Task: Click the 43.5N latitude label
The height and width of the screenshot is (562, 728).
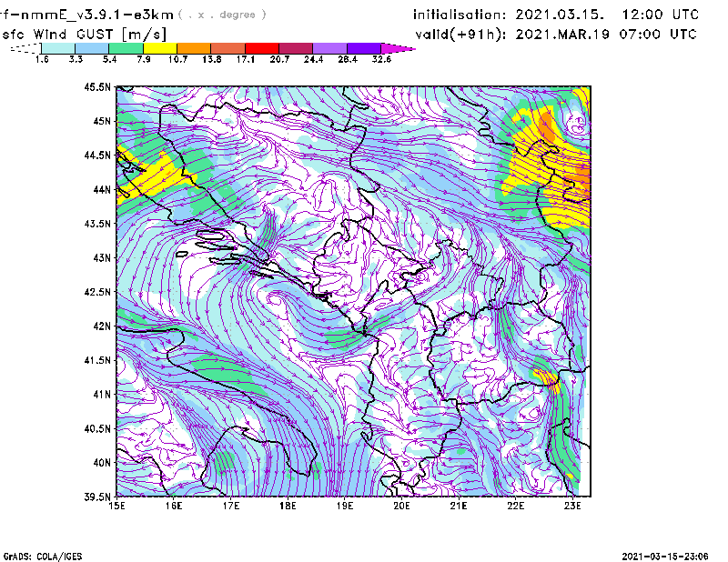Action: 97,224
